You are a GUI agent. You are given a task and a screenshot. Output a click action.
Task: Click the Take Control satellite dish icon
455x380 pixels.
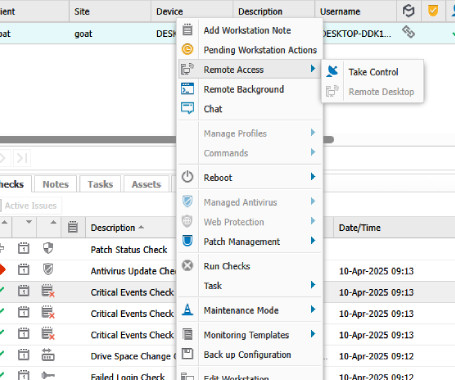[x=332, y=71]
